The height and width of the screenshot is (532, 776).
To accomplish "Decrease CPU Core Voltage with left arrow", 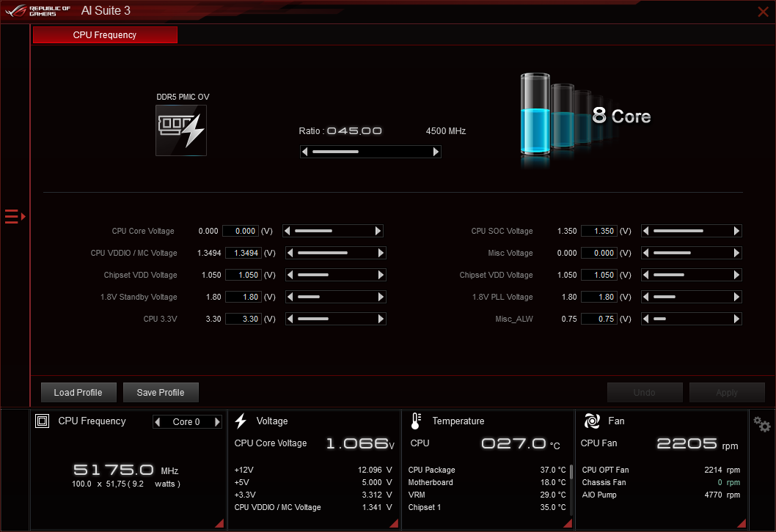I will click(x=287, y=231).
